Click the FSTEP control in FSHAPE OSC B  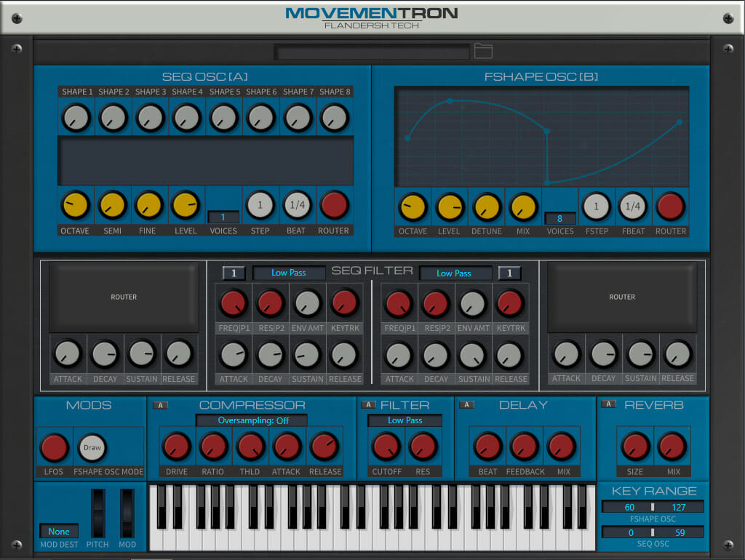[x=597, y=205]
